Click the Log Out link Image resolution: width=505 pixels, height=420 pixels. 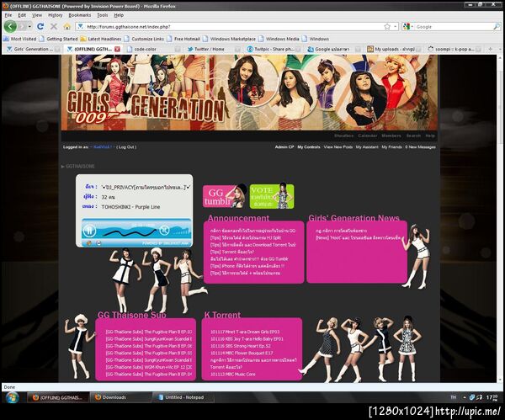tap(126, 146)
